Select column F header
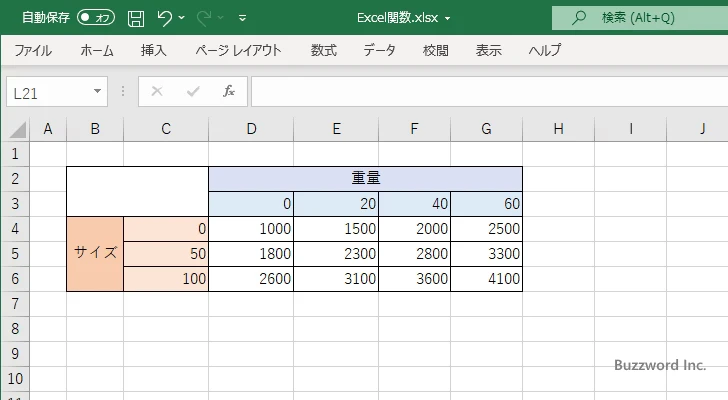 [414, 129]
